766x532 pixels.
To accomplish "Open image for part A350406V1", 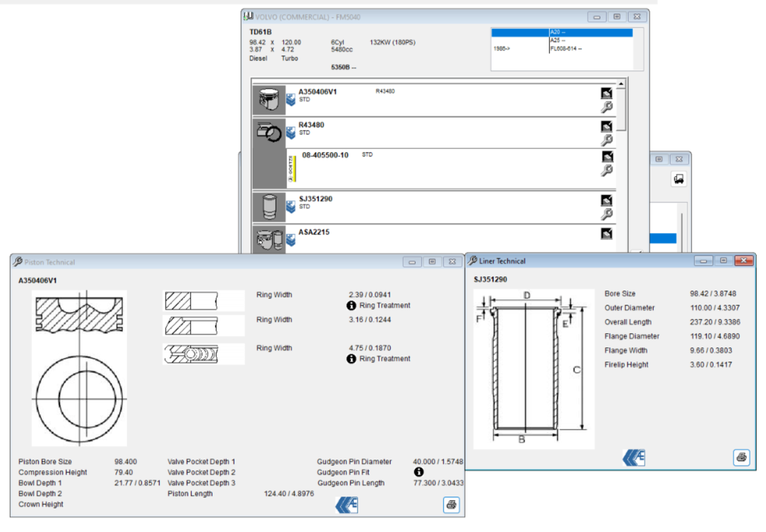I will [x=606, y=93].
